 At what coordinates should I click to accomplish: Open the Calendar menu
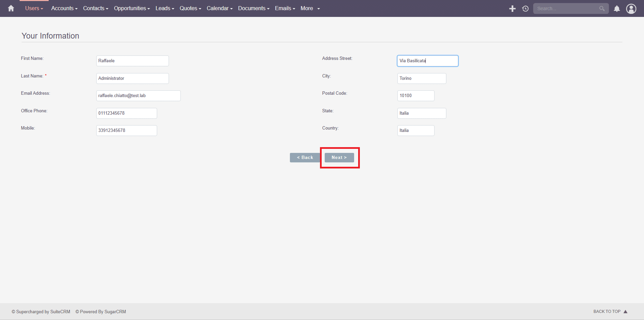tap(219, 8)
